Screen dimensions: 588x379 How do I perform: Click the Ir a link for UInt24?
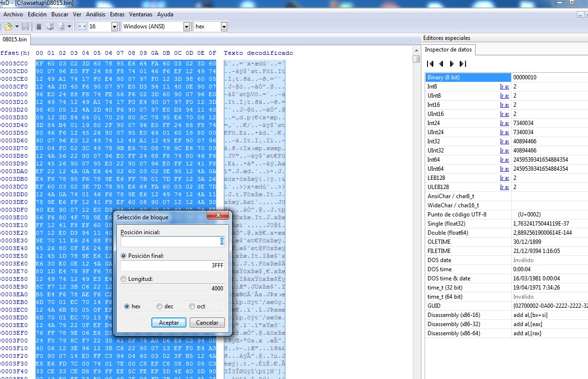point(504,132)
